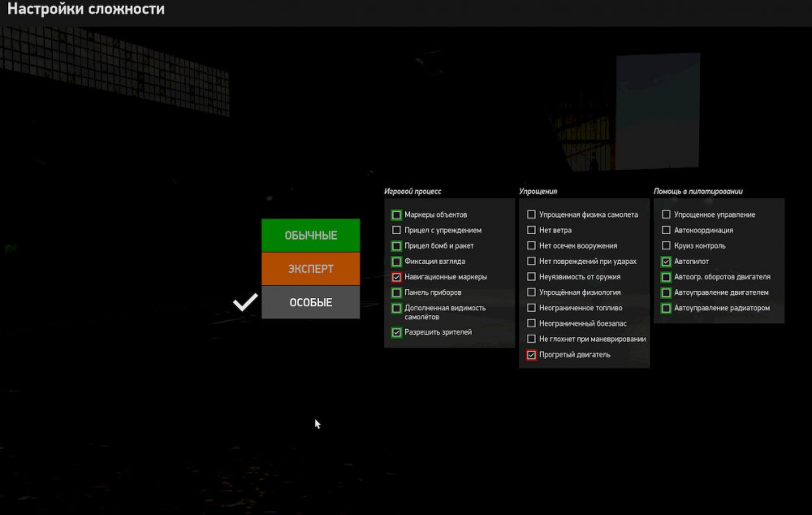
Task: Toggle Не глохнет при маневрировании
Action: 531,339
